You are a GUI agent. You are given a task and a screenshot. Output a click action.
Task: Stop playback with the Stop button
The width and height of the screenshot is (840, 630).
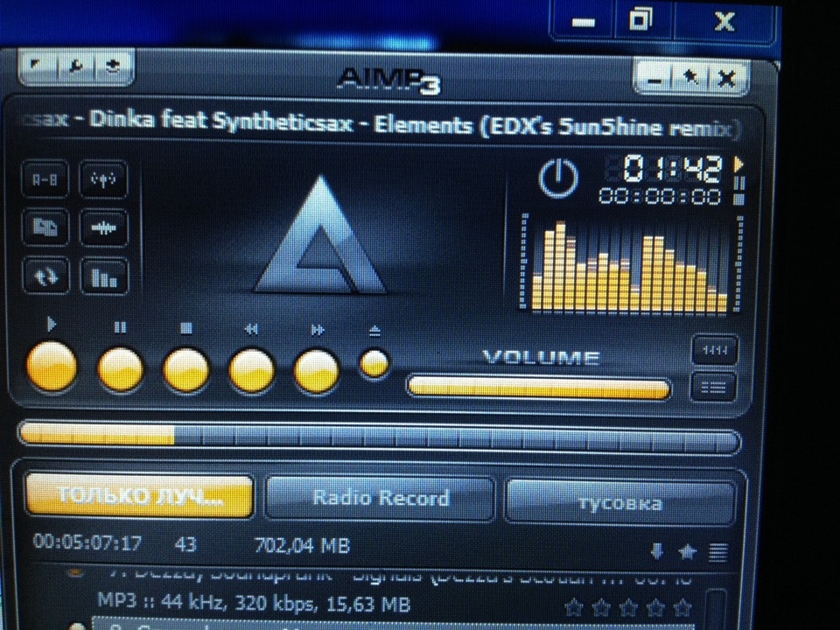tap(185, 371)
